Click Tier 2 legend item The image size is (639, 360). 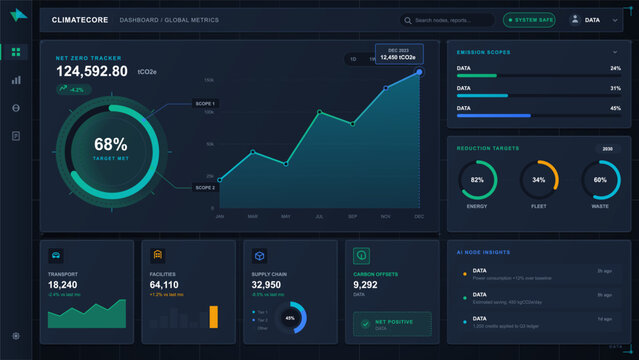(x=260, y=320)
